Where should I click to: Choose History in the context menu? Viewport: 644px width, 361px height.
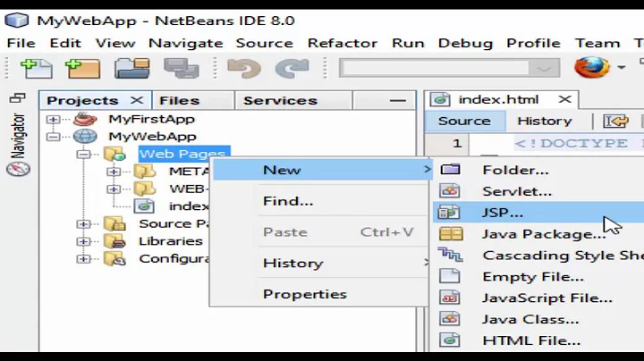322,263
